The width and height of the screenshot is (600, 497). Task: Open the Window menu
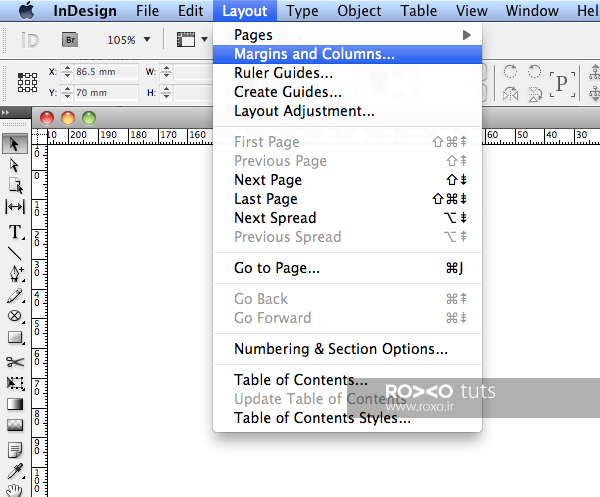[532, 11]
